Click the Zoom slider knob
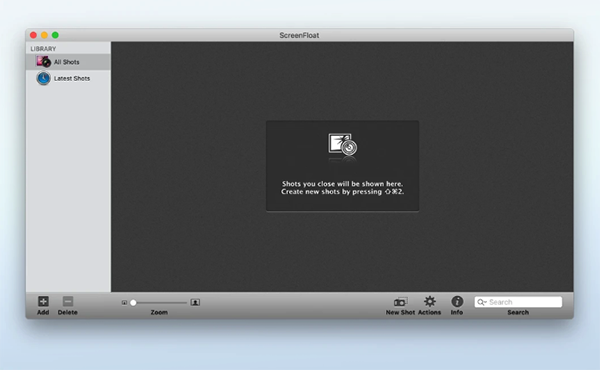This screenshot has height=370, width=600. 133,303
